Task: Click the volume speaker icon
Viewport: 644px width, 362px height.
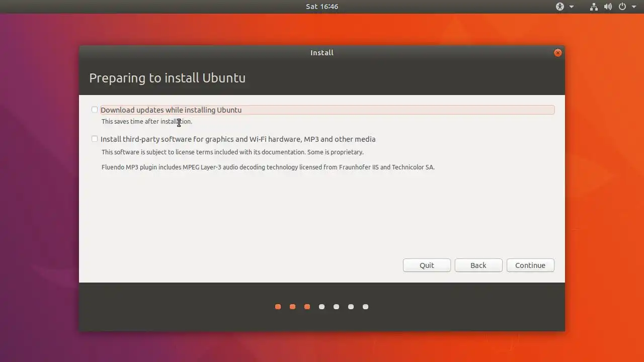Action: pos(608,7)
